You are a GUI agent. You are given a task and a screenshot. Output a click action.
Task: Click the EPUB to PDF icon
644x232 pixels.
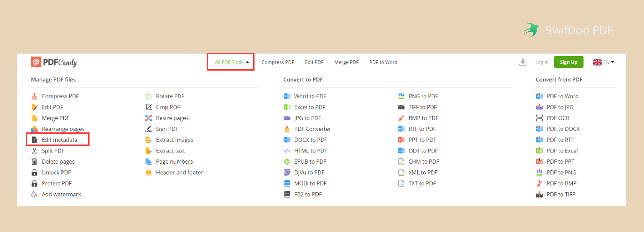pos(287,161)
